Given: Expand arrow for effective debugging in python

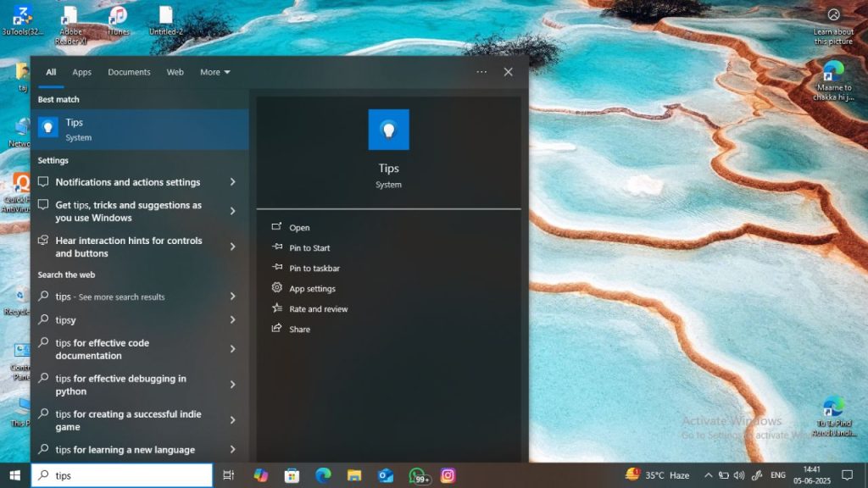Looking at the screenshot, I should [232, 385].
